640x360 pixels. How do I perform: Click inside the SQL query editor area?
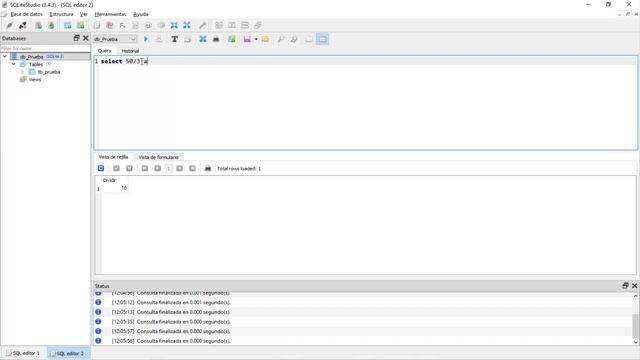[x=366, y=103]
